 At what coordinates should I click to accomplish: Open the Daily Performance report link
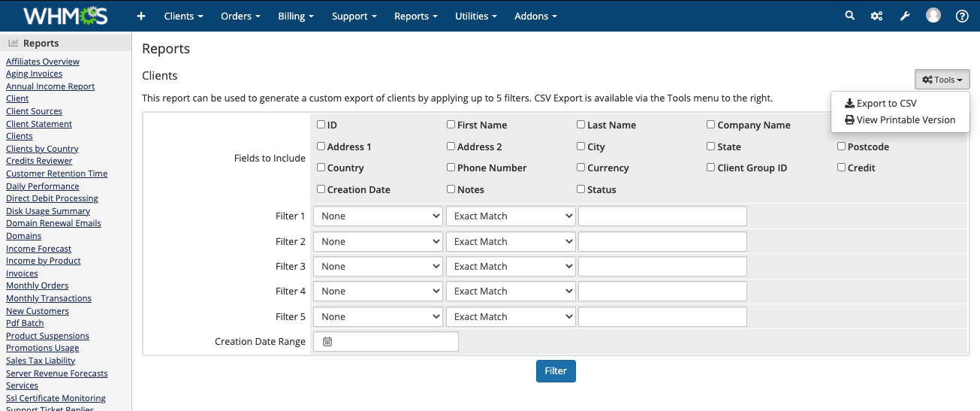pos(43,186)
